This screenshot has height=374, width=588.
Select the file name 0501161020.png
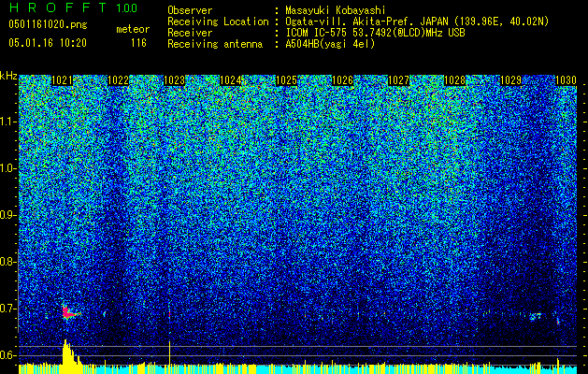pos(48,24)
